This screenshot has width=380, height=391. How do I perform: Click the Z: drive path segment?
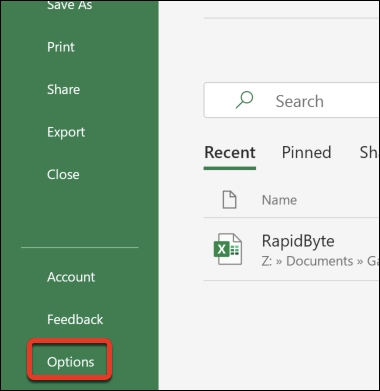[267, 261]
